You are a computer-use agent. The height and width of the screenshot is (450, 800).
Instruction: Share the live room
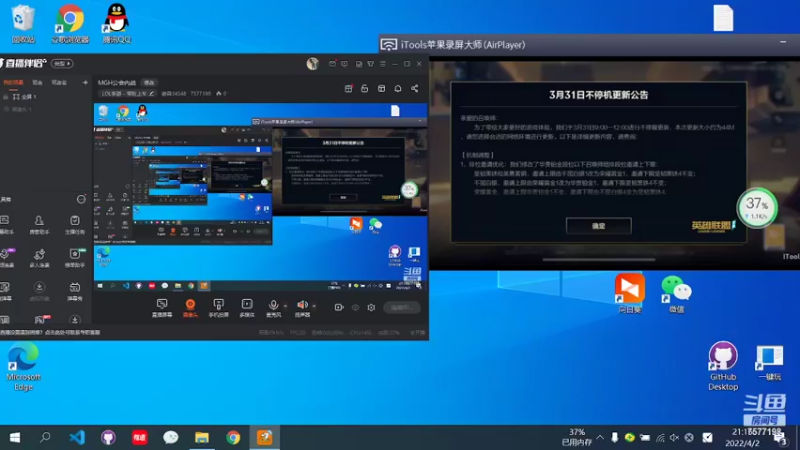point(415,88)
